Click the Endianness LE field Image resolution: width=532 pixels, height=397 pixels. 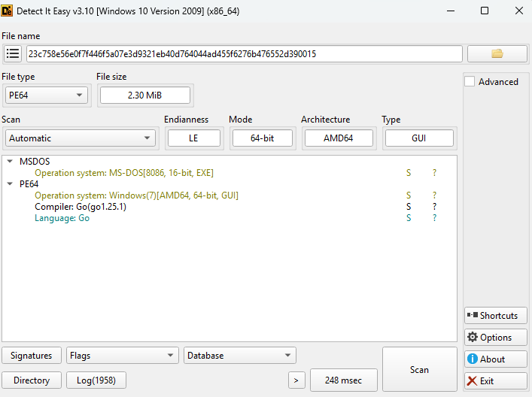point(193,138)
